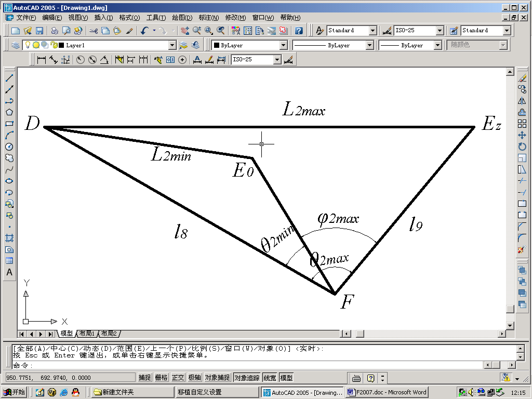The width and height of the screenshot is (532, 399).
Task: Open the Layer Properties Manager icon
Action: (x=16, y=45)
